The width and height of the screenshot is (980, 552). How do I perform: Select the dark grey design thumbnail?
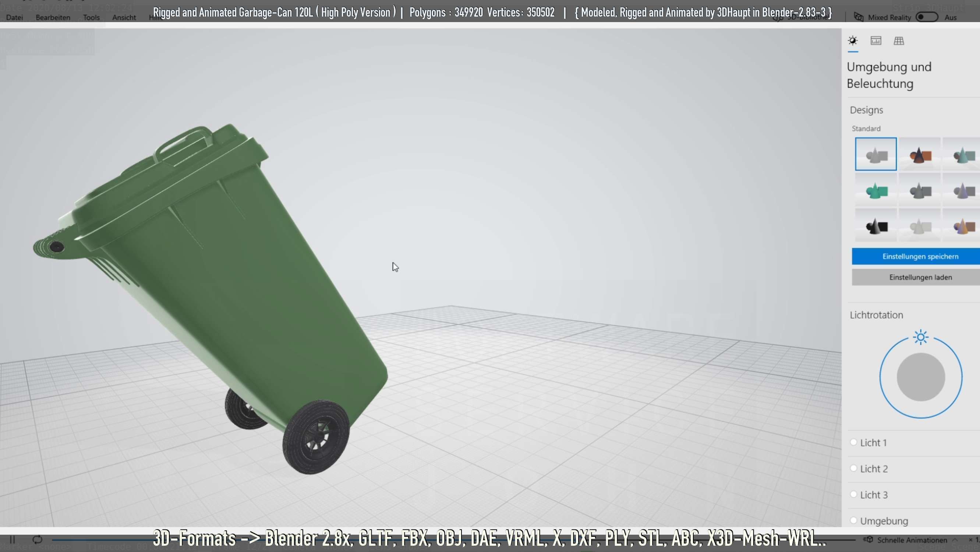(x=920, y=189)
